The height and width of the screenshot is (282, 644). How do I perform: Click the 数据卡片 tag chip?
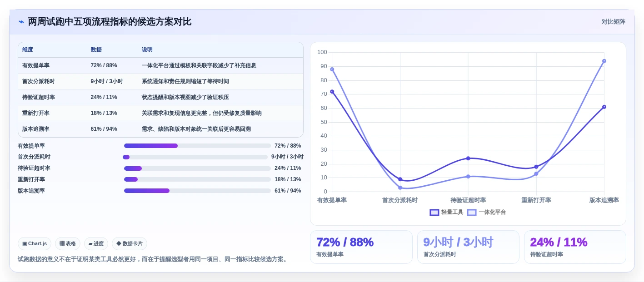point(130,243)
